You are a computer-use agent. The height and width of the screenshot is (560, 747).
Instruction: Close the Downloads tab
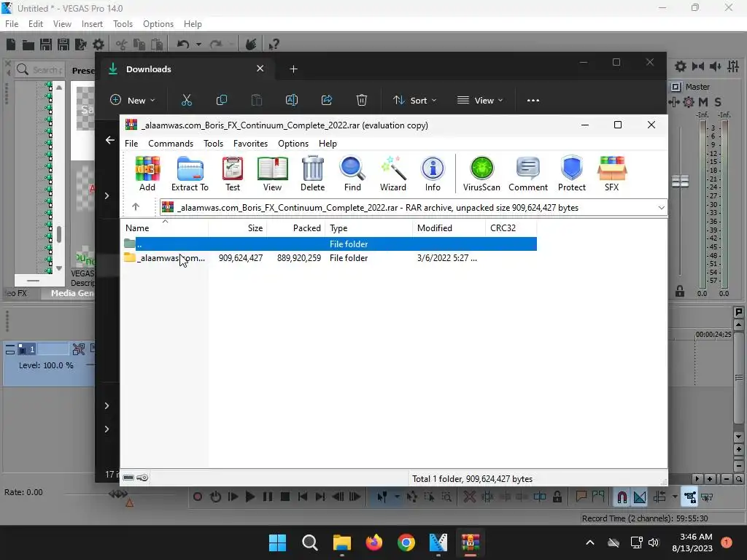[260, 69]
